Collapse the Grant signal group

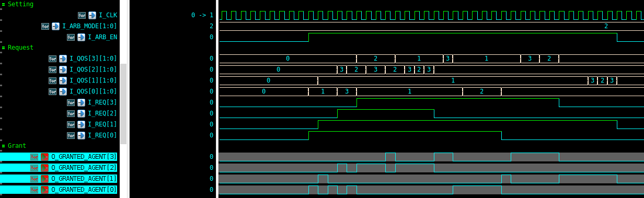coord(3,146)
